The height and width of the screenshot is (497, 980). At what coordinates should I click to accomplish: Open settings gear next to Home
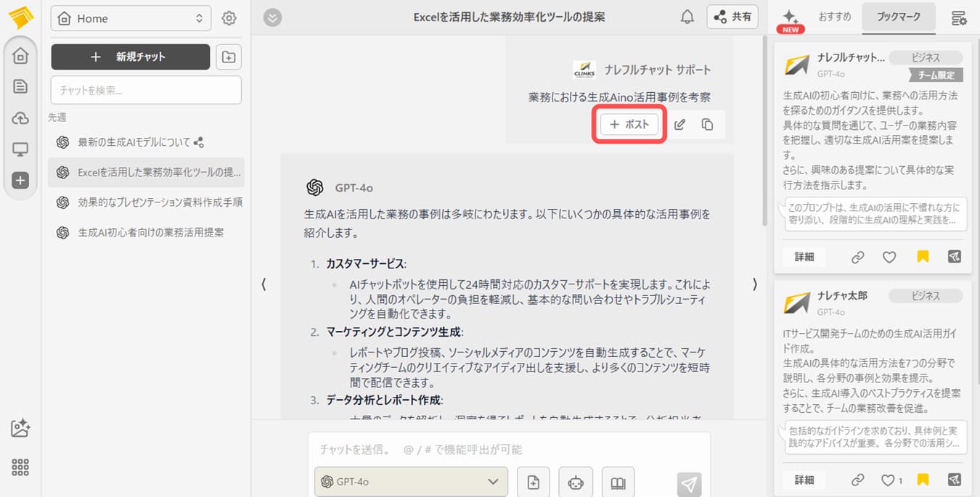229,19
